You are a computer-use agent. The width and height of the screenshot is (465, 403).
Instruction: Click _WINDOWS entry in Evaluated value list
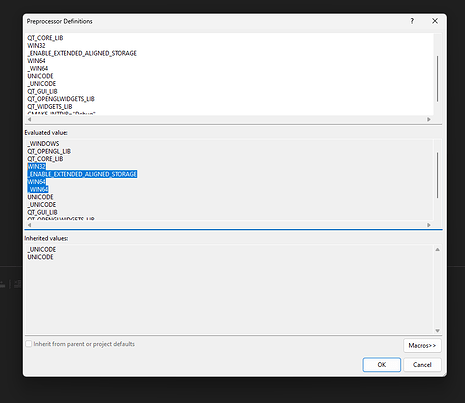(x=43, y=144)
